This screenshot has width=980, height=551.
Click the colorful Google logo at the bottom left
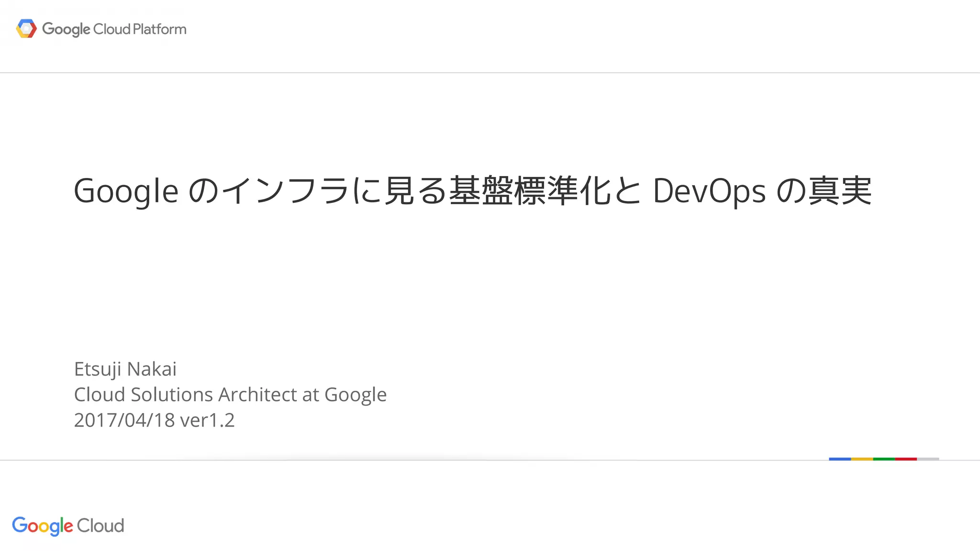[x=43, y=526]
